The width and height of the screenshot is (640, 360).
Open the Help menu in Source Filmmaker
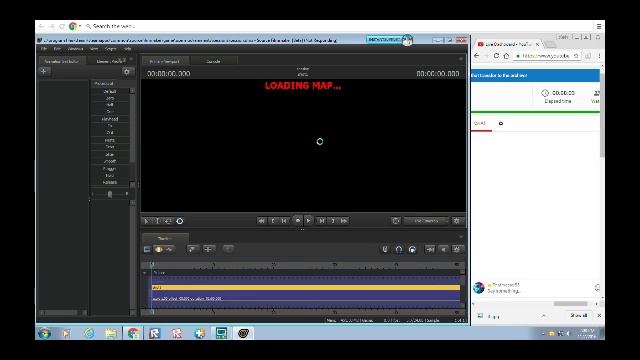(127, 49)
